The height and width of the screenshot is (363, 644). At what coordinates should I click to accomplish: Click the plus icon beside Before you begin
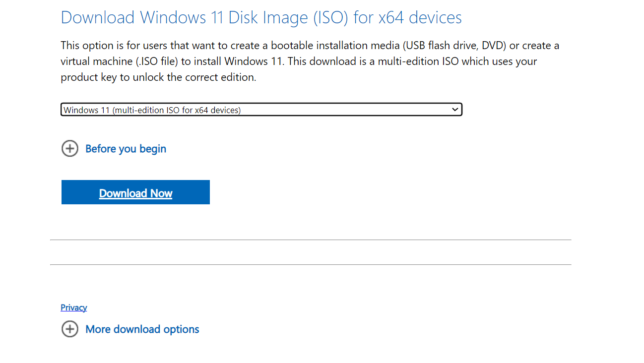(70, 148)
